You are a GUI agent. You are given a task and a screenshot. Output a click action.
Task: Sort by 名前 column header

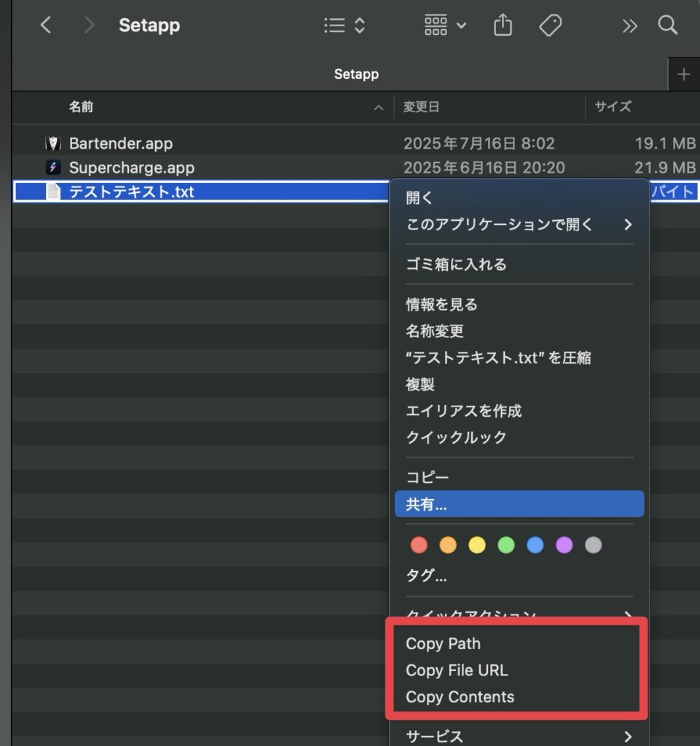click(81, 106)
